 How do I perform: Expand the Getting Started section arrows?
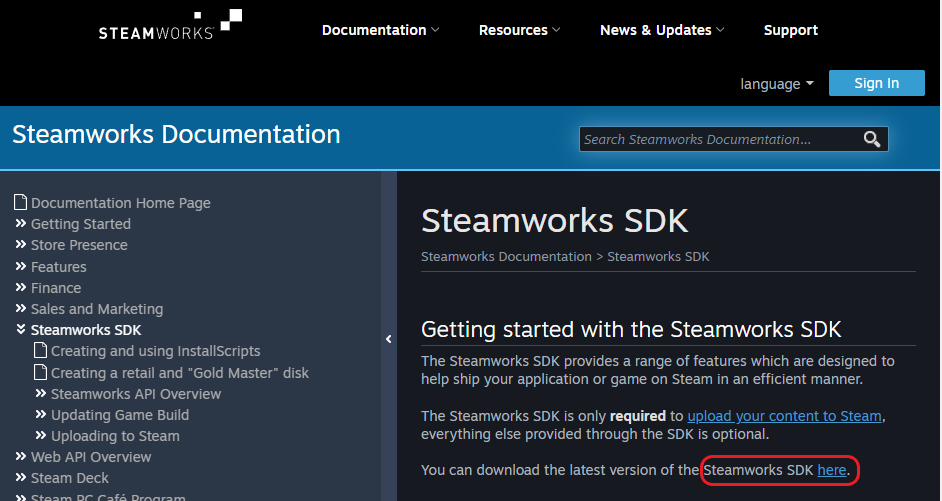20,223
